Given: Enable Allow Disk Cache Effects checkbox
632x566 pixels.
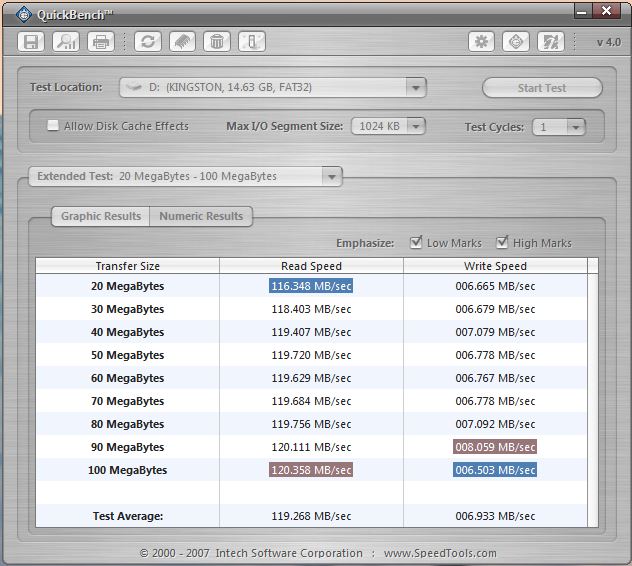Looking at the screenshot, I should click(53, 126).
